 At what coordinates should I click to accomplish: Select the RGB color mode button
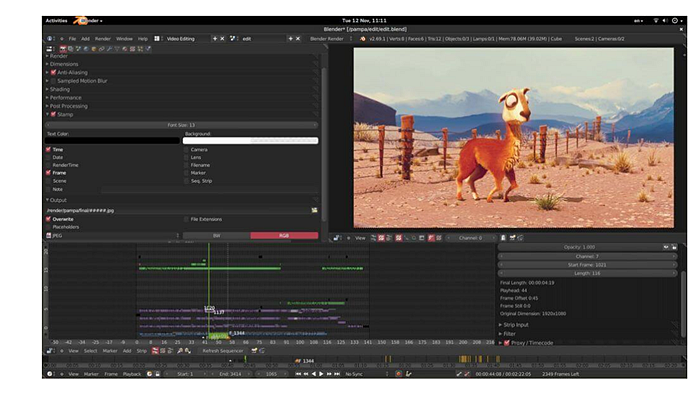(x=284, y=236)
